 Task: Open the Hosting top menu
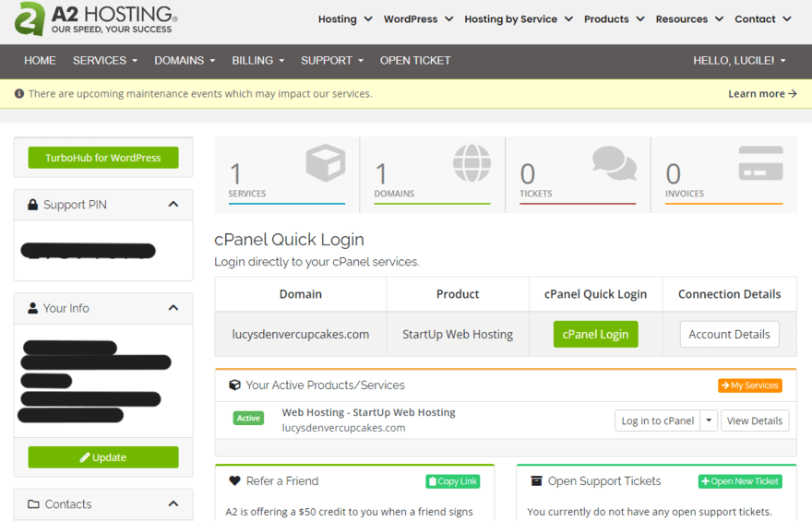click(345, 19)
